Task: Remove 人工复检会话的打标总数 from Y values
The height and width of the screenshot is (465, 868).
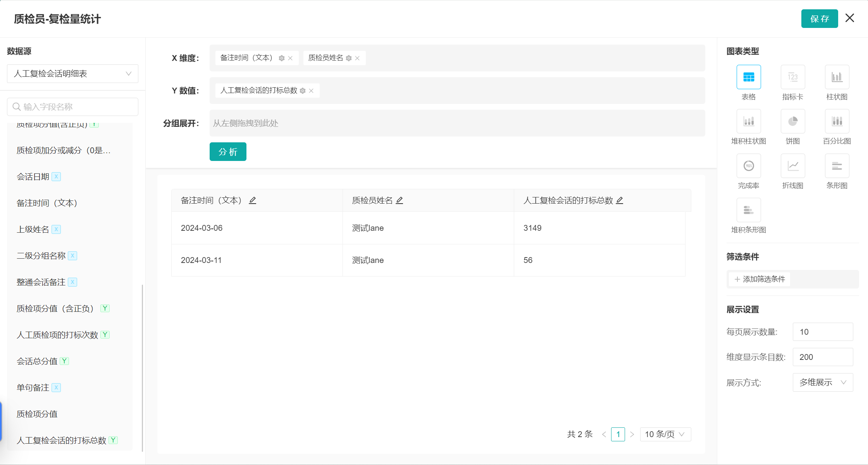Action: point(311,91)
